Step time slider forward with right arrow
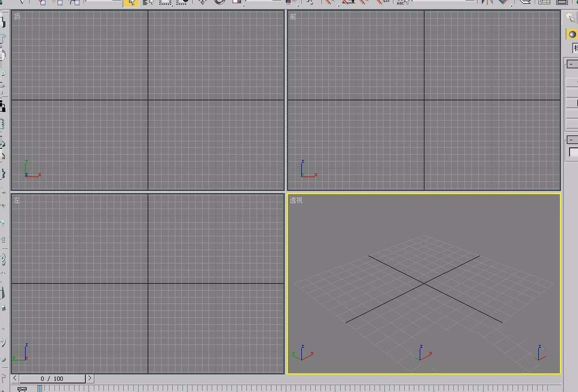Screen dimensions: 578x392 pos(90,378)
